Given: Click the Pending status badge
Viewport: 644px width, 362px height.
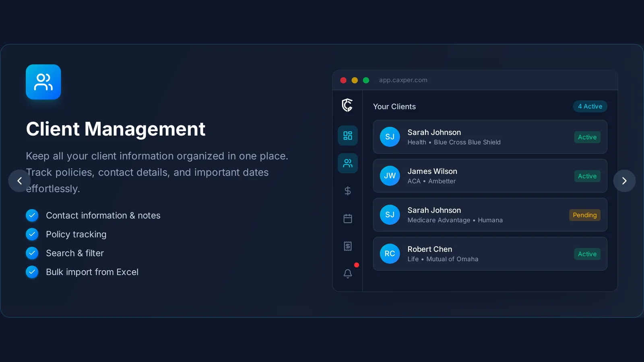Looking at the screenshot, I should point(585,215).
